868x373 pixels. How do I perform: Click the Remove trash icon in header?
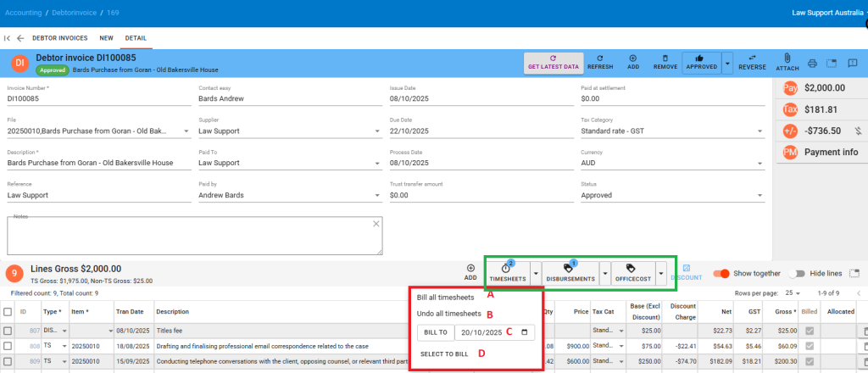click(665, 58)
